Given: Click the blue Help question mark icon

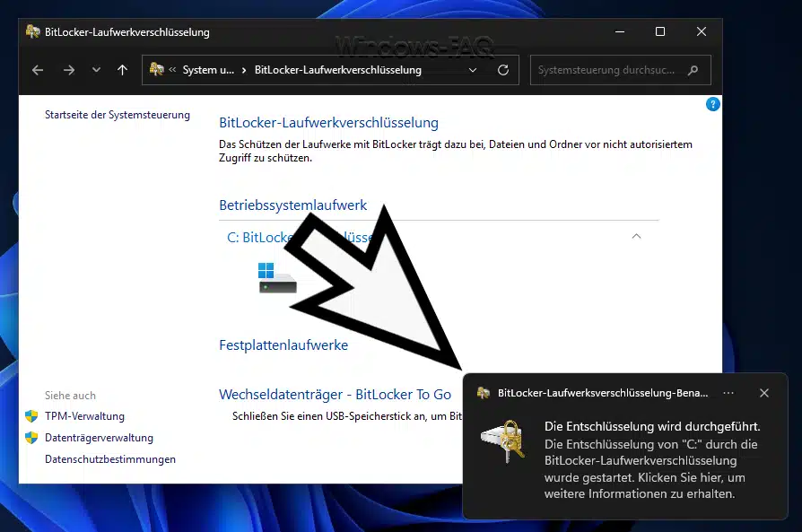Looking at the screenshot, I should pyautogui.click(x=712, y=104).
